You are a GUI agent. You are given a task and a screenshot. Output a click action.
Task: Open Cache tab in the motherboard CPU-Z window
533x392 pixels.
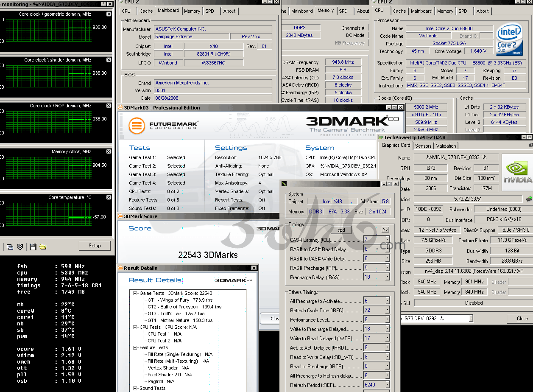coord(146,11)
